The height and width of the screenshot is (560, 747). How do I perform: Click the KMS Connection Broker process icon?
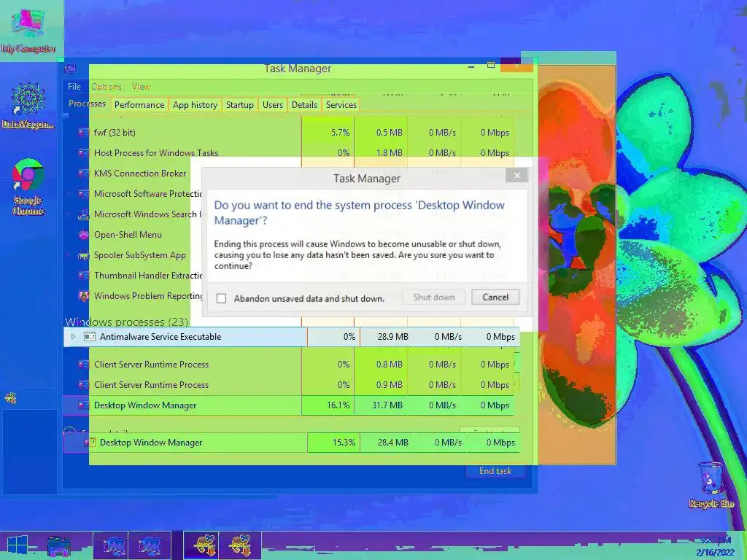point(83,174)
